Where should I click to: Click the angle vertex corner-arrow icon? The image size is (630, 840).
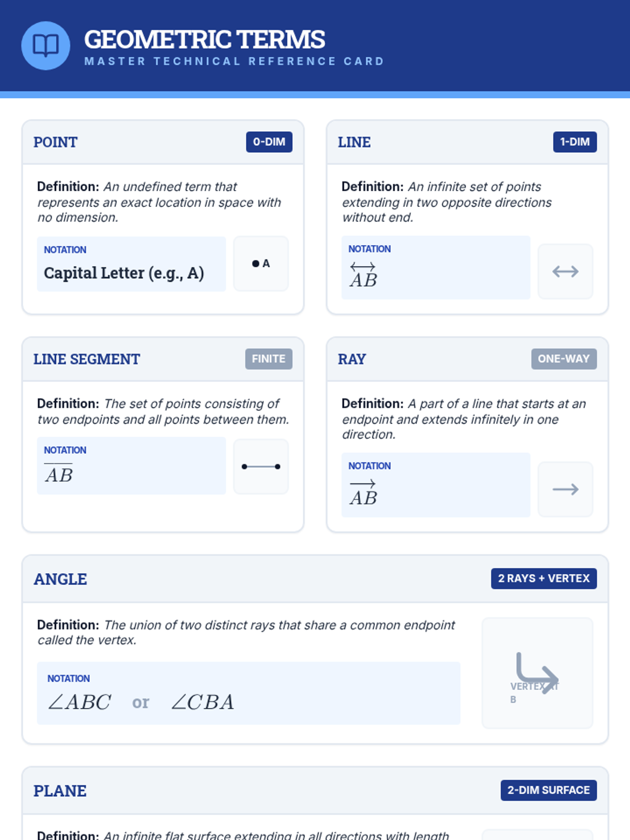(537, 673)
